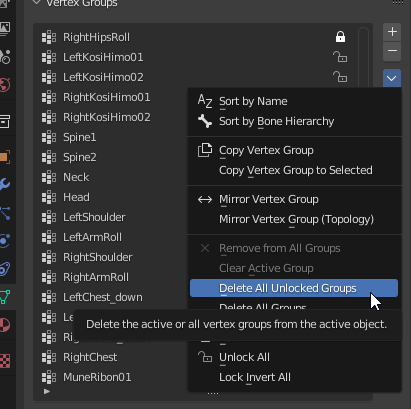The image size is (411, 409).
Task: Select the LeftArmRoll vertex group
Action: pos(92,237)
